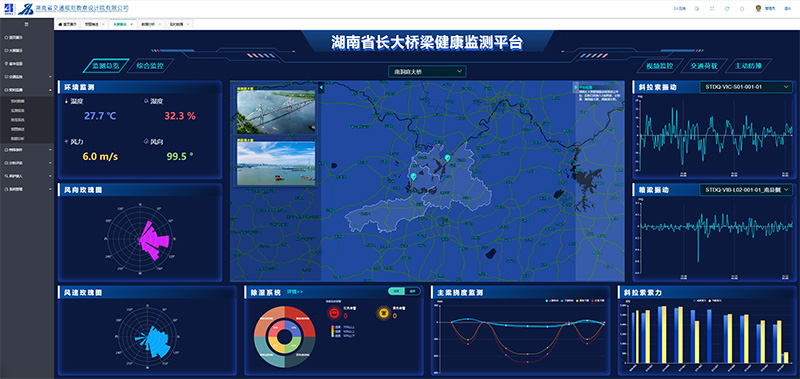Open the first page tab with home icon
800x379 pixels.
pyautogui.click(x=67, y=24)
